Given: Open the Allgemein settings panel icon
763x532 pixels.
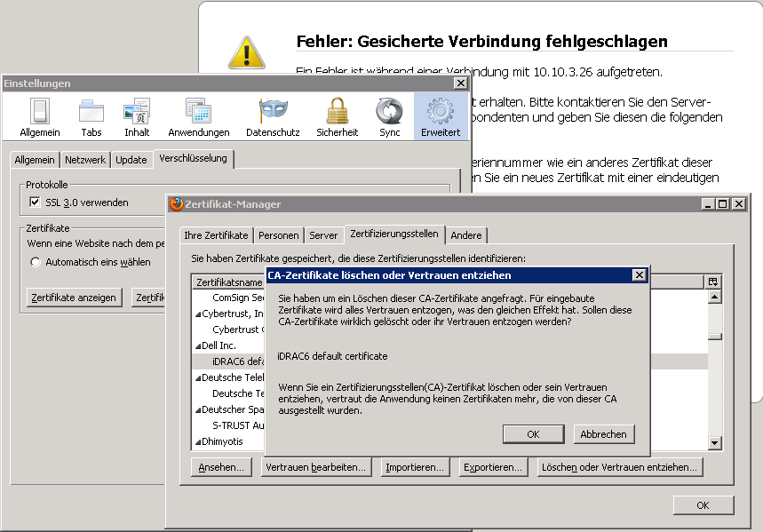Looking at the screenshot, I should [39, 111].
